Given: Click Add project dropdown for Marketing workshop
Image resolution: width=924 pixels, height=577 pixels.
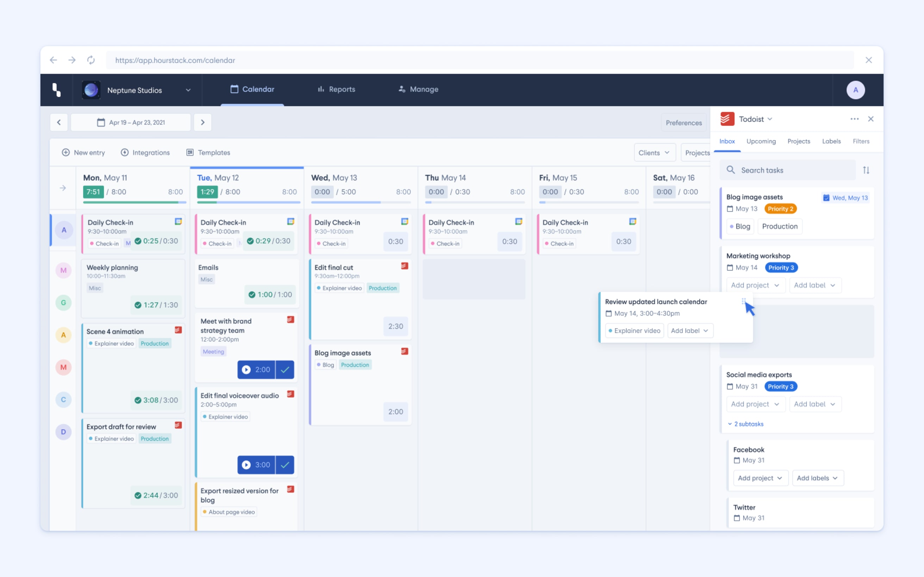Looking at the screenshot, I should [x=754, y=285].
